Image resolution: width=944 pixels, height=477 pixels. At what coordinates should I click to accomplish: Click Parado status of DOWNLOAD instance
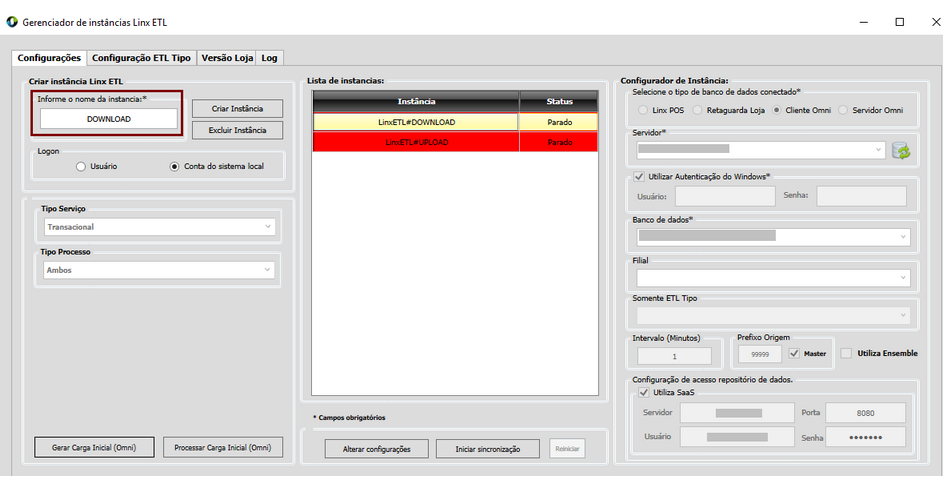coord(559,122)
